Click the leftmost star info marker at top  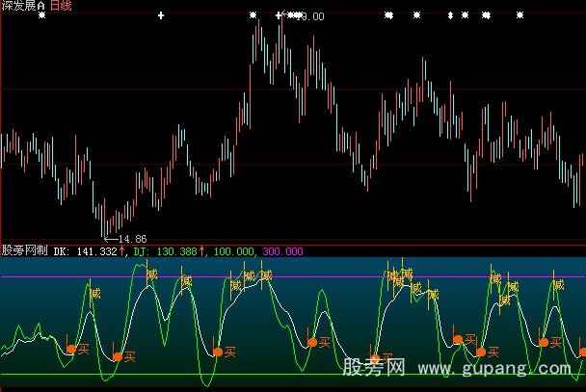tap(41, 16)
